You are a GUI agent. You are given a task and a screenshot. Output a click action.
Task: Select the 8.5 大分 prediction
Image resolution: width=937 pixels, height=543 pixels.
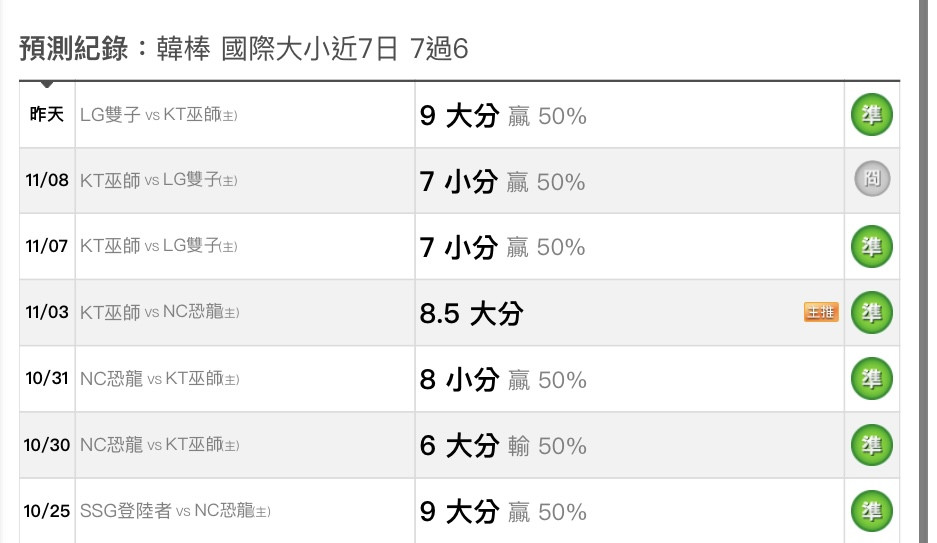(x=471, y=314)
